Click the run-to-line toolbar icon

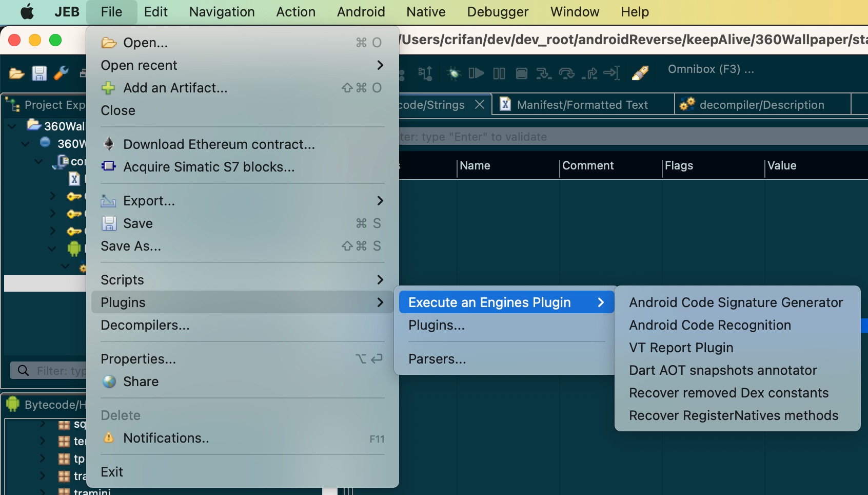[611, 73]
